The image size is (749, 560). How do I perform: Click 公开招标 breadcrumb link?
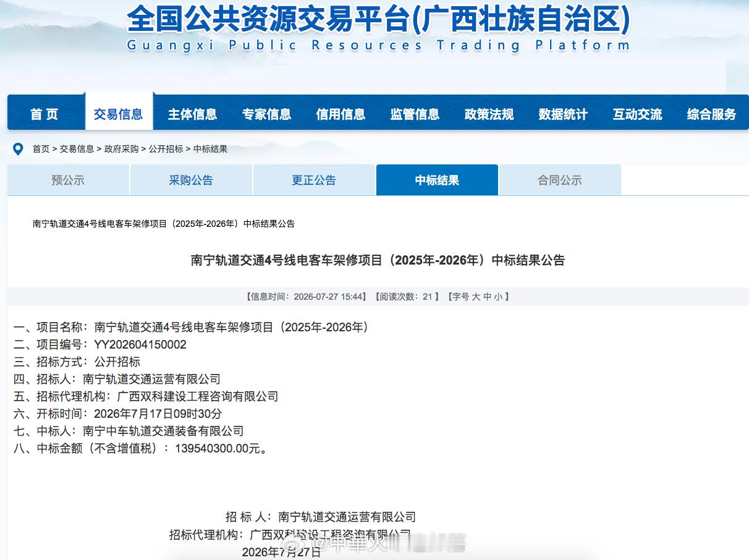coord(166,149)
